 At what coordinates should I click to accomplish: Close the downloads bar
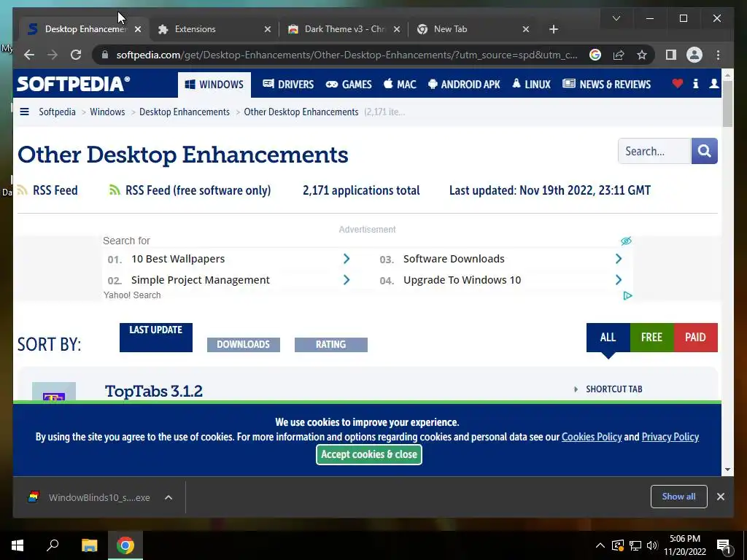[720, 497]
